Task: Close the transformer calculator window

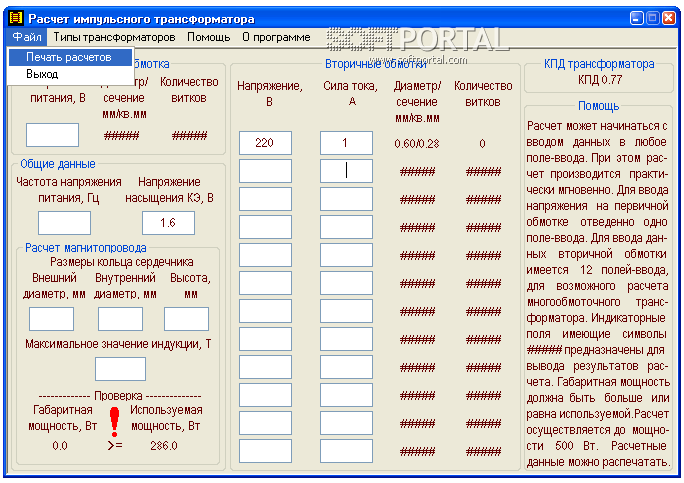Action: point(669,18)
